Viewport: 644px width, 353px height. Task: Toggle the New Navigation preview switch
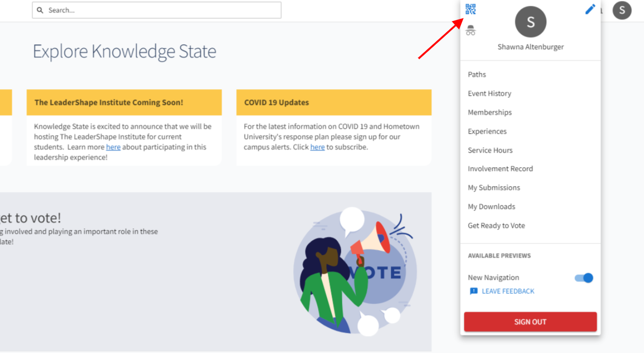click(584, 278)
